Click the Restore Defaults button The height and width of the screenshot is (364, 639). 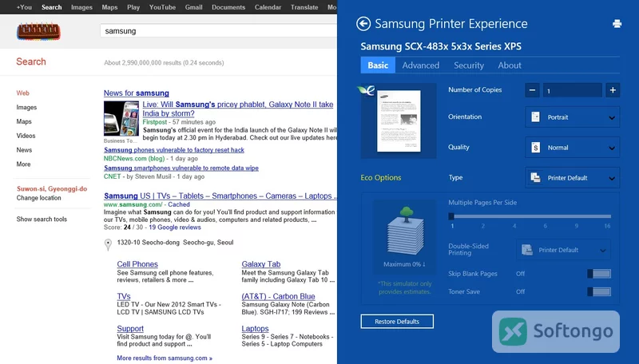[x=397, y=321]
